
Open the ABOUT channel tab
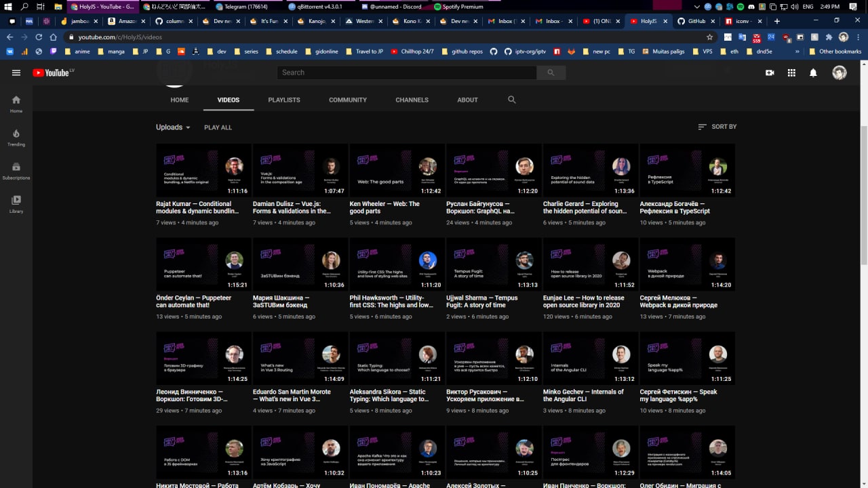(467, 100)
